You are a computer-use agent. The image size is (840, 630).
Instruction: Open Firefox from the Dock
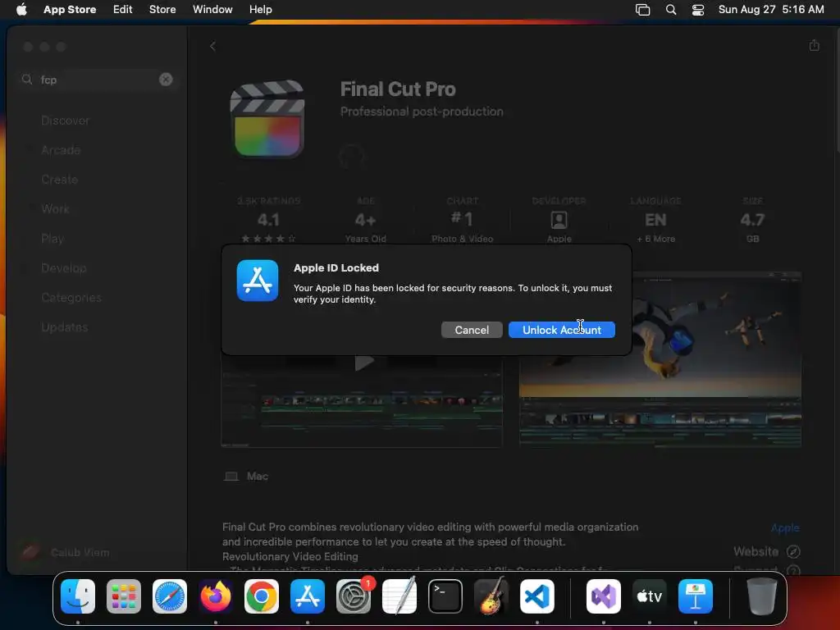pos(216,596)
